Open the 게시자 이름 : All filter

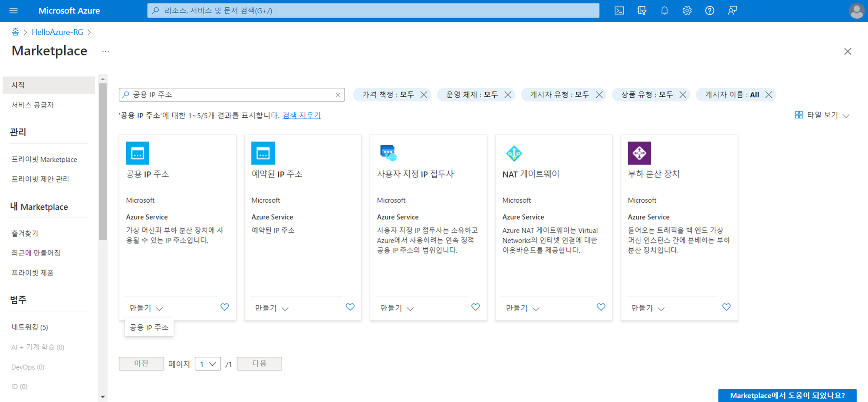732,95
